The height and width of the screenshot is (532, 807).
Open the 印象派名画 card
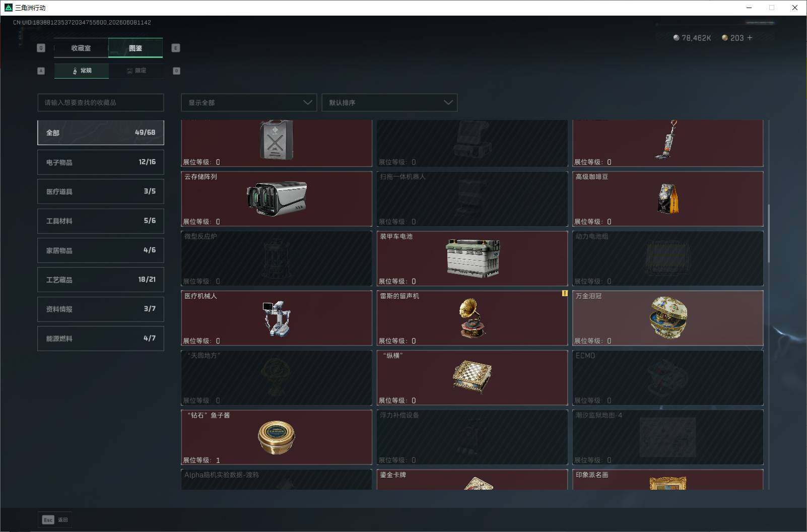[668, 480]
